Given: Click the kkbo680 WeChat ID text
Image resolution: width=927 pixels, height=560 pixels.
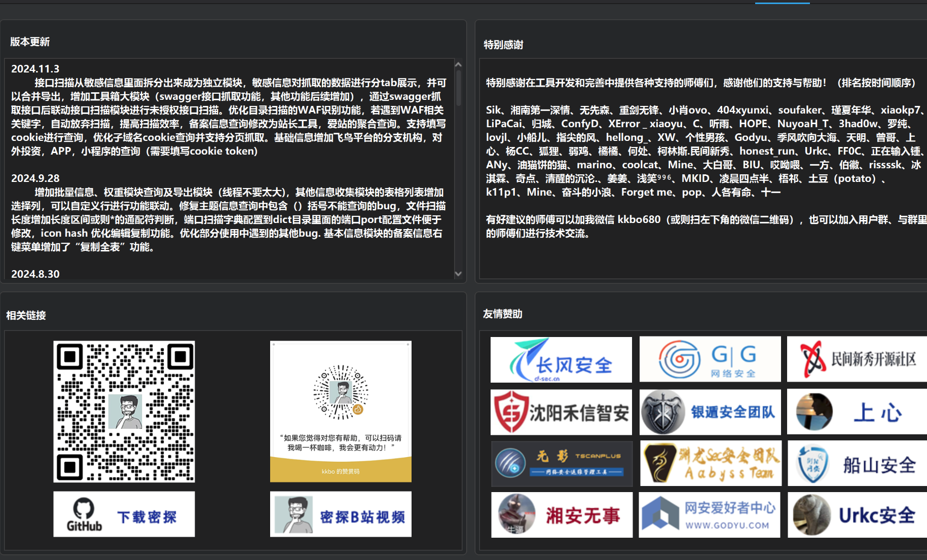Looking at the screenshot, I should [639, 219].
